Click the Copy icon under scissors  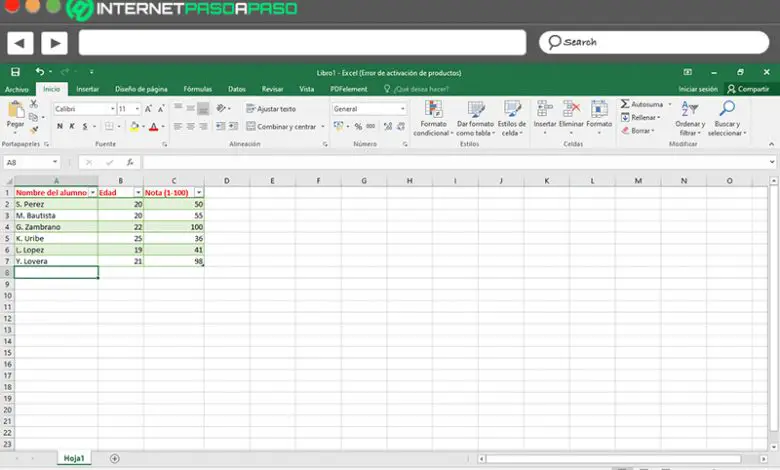[33, 117]
